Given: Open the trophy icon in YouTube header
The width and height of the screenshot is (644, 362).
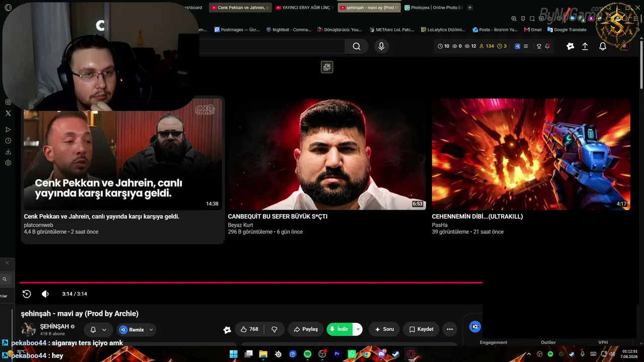Looking at the screenshot, I should [x=539, y=46].
